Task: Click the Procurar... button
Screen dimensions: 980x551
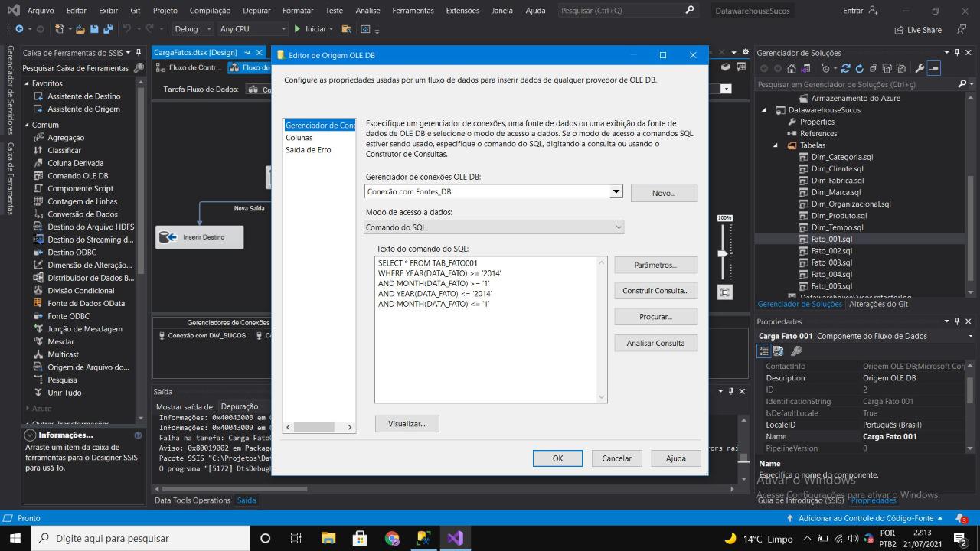Action: pyautogui.click(x=655, y=317)
